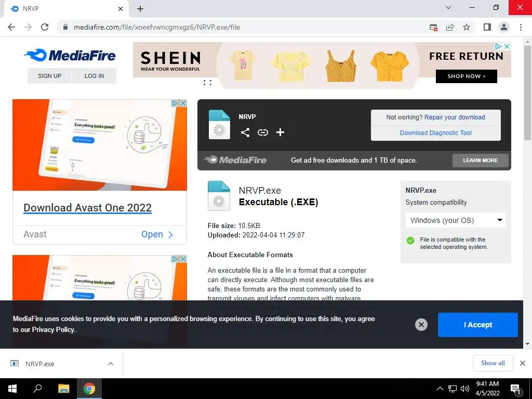
Task: Click the browser Forward arrow
Action: pyautogui.click(x=28, y=27)
